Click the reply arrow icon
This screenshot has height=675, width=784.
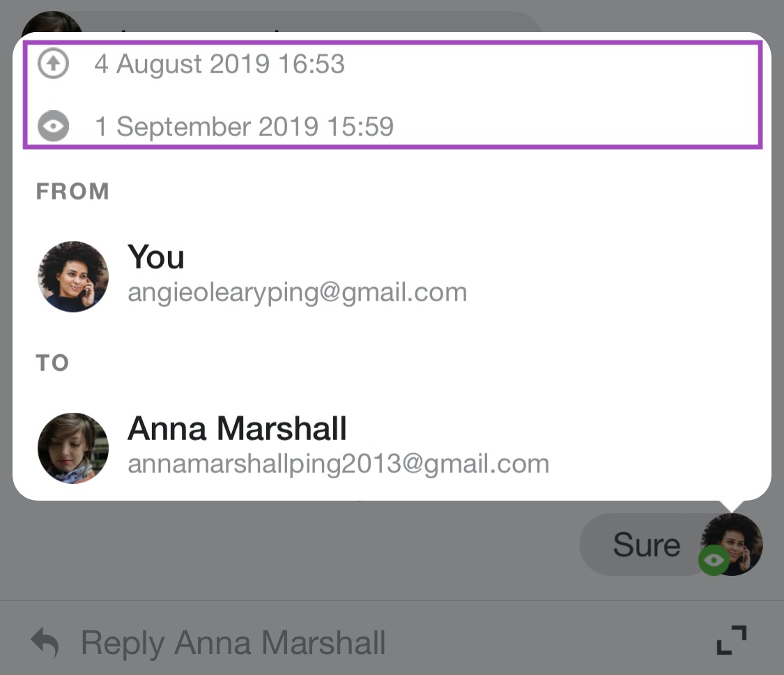[x=45, y=642]
